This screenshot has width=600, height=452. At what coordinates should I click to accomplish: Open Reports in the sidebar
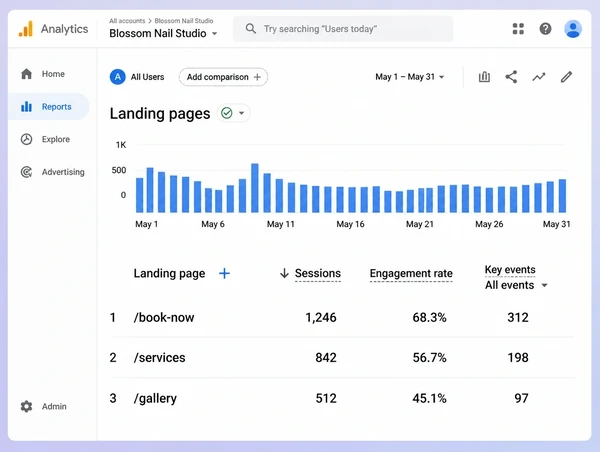(x=49, y=107)
